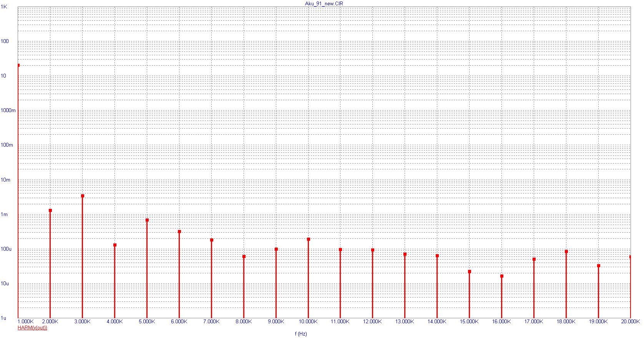This screenshot has width=644, height=339.
Task: Click the 1u y-axis label
Action: 3,318
